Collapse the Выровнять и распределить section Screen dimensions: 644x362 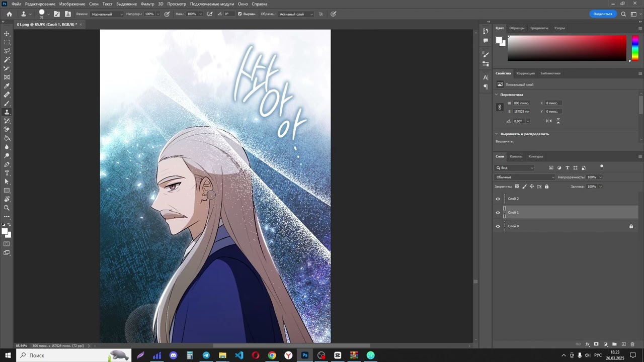[x=497, y=134]
